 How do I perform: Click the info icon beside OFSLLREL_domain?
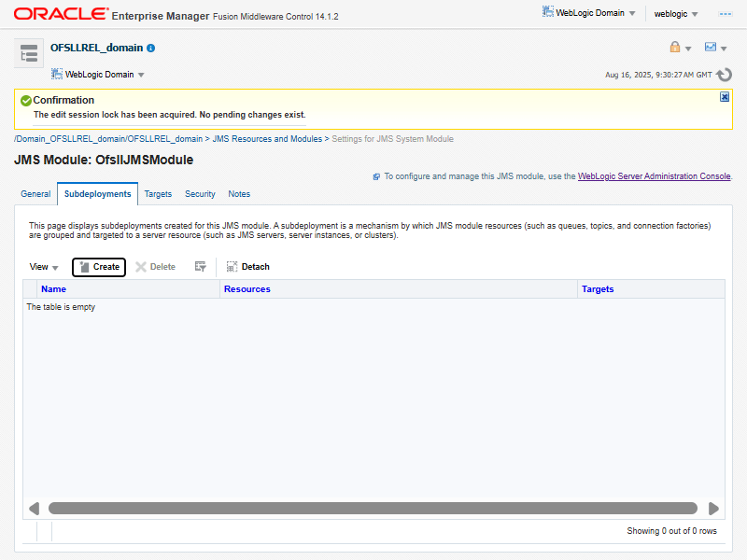tap(151, 49)
